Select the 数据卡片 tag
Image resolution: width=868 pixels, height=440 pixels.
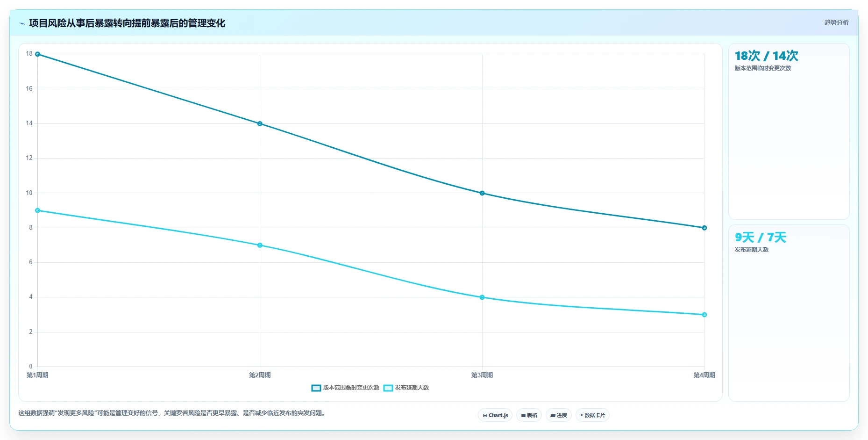[x=592, y=415]
